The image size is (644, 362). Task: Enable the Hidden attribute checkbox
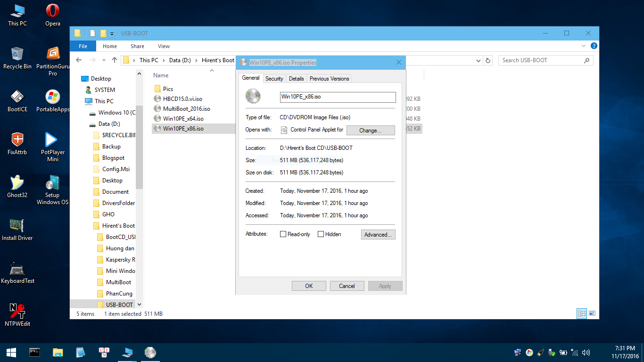coord(321,234)
